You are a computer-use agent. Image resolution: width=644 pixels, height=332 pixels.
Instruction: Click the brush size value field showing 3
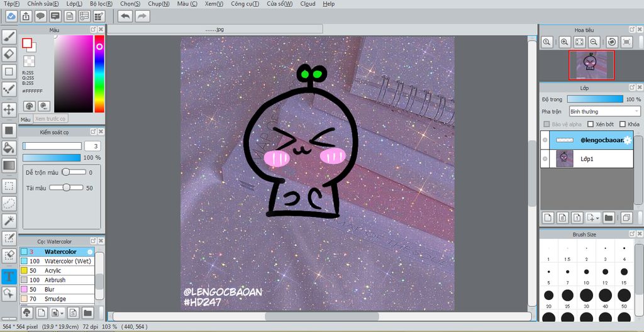92,146
